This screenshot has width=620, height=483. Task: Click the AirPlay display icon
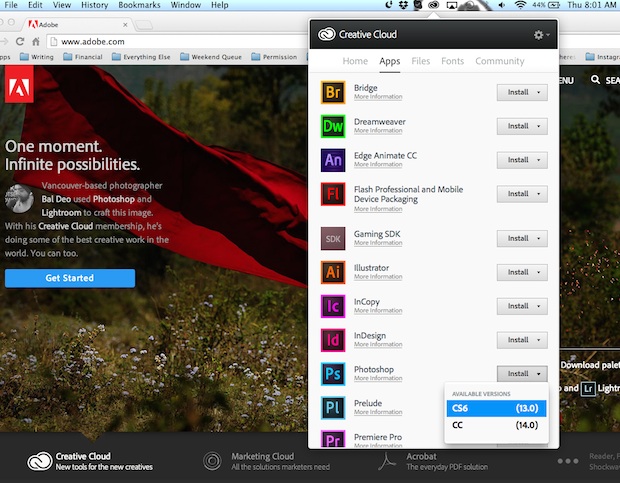point(452,5)
